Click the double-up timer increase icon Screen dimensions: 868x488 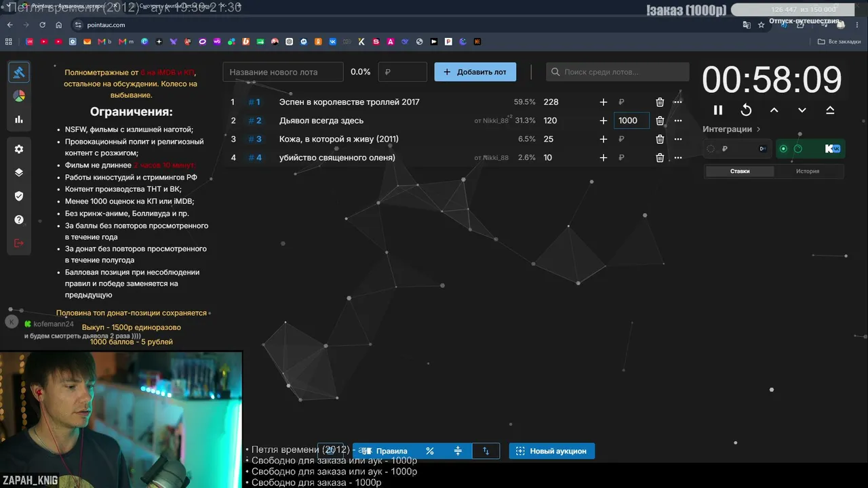[830, 110]
